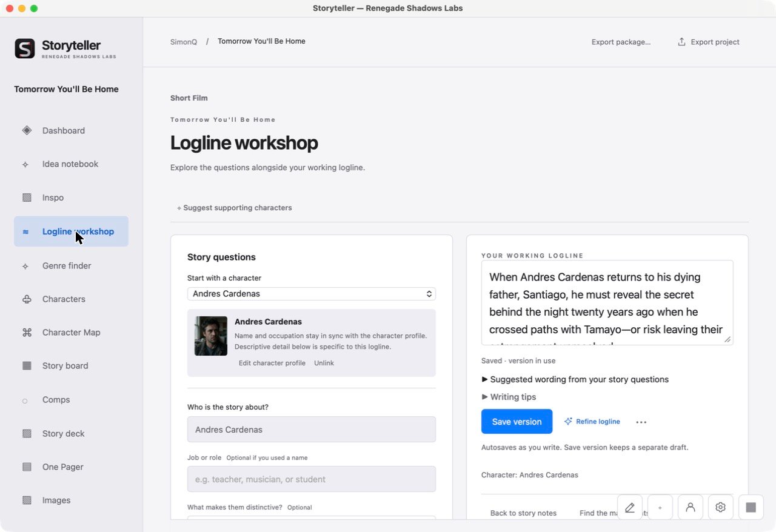Open the 'Start with a character' dropdown
This screenshot has width=776, height=532.
(x=312, y=294)
